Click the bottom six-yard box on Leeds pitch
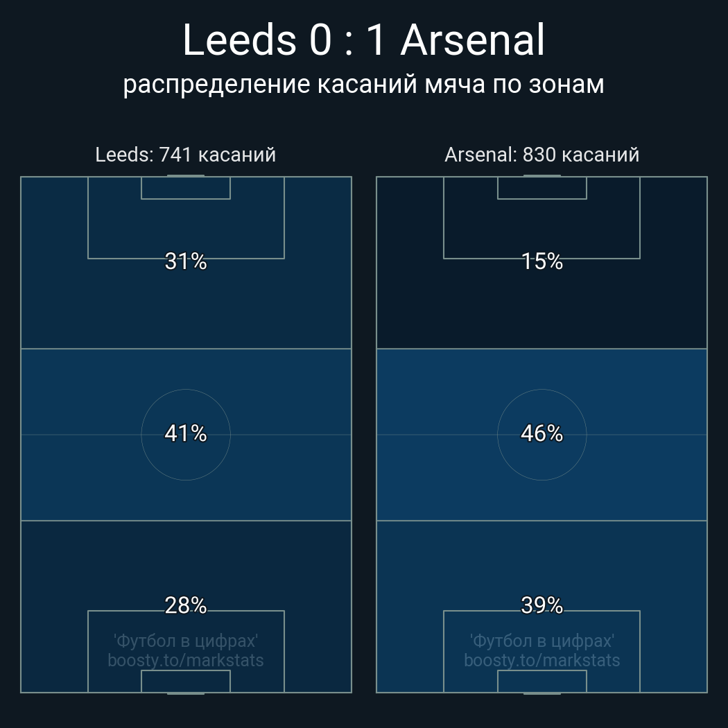Viewport: 728px width, 728px height. tap(186, 681)
